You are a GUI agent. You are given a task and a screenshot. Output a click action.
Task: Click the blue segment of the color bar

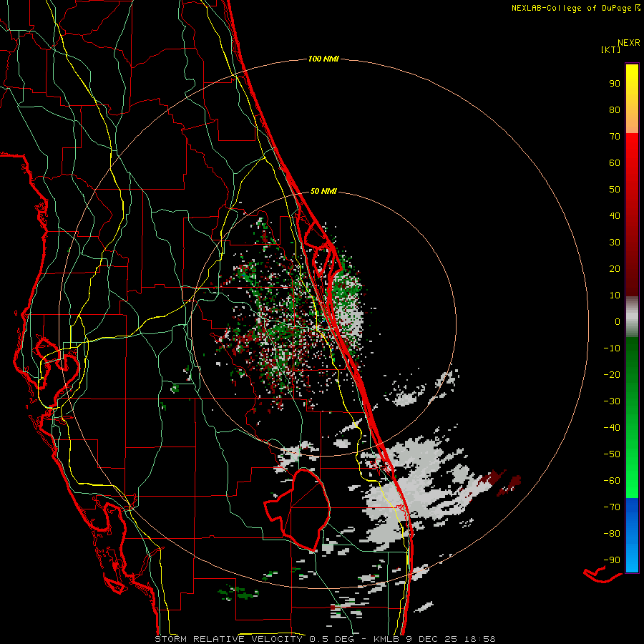632,535
